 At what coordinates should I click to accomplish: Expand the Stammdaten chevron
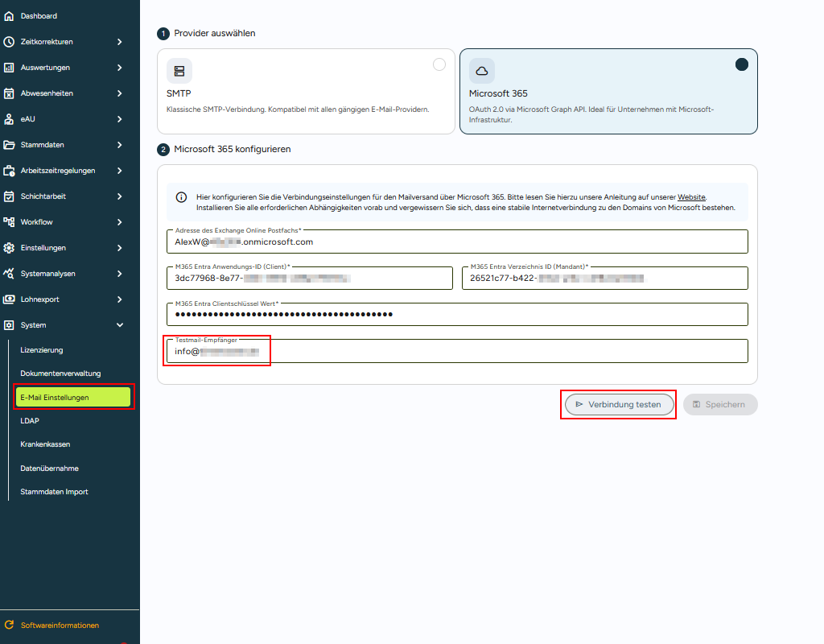120,145
